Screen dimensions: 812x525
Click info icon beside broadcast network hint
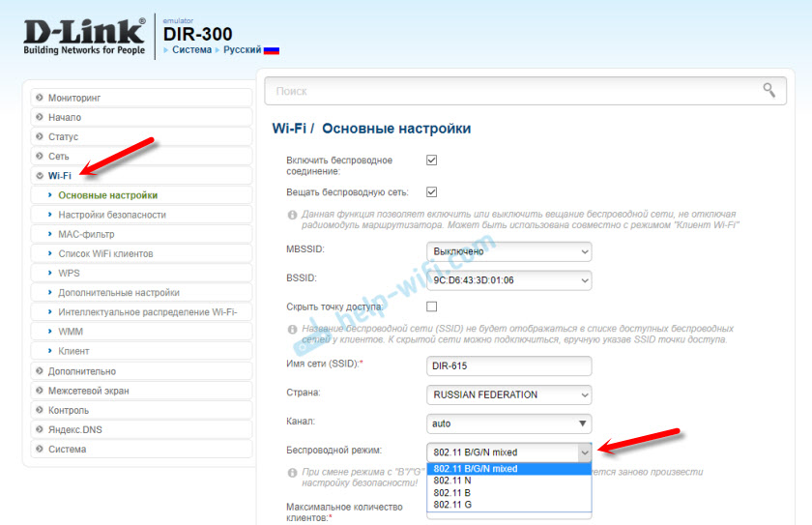pyautogui.click(x=292, y=214)
